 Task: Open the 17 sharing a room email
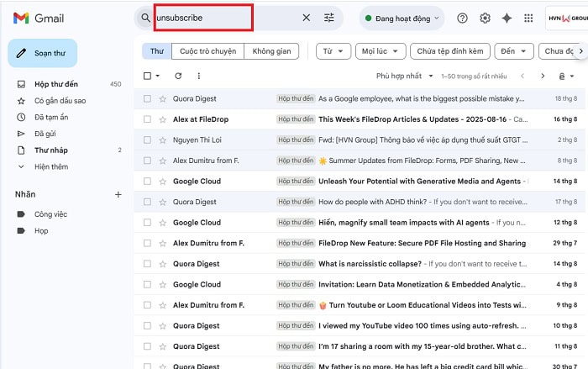tap(360, 346)
